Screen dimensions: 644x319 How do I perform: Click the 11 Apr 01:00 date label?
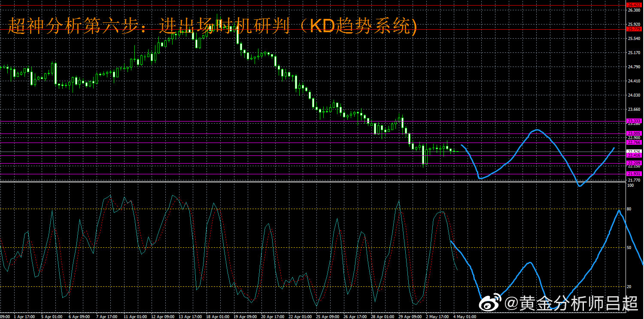[x=135, y=316]
